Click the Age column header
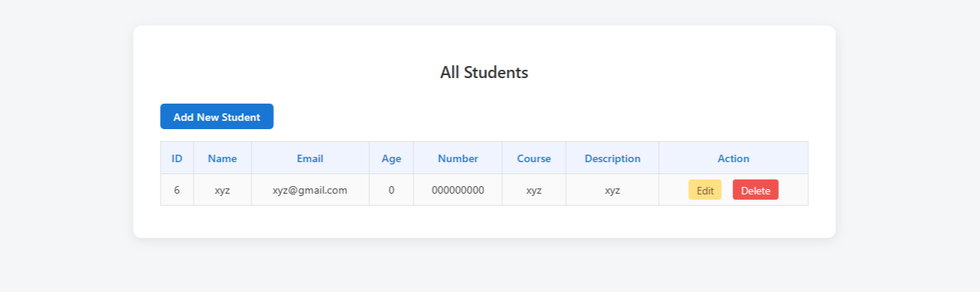The width and height of the screenshot is (980, 292). click(391, 158)
